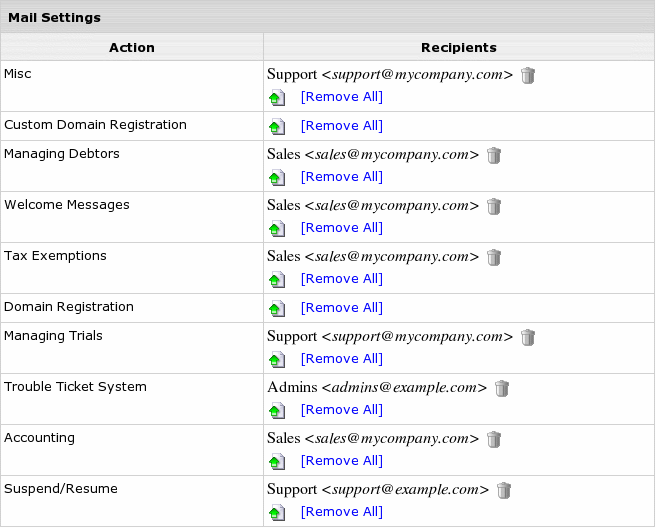The image size is (656, 528).
Task: Delete Support recipient in Misc row
Action: click(x=528, y=75)
